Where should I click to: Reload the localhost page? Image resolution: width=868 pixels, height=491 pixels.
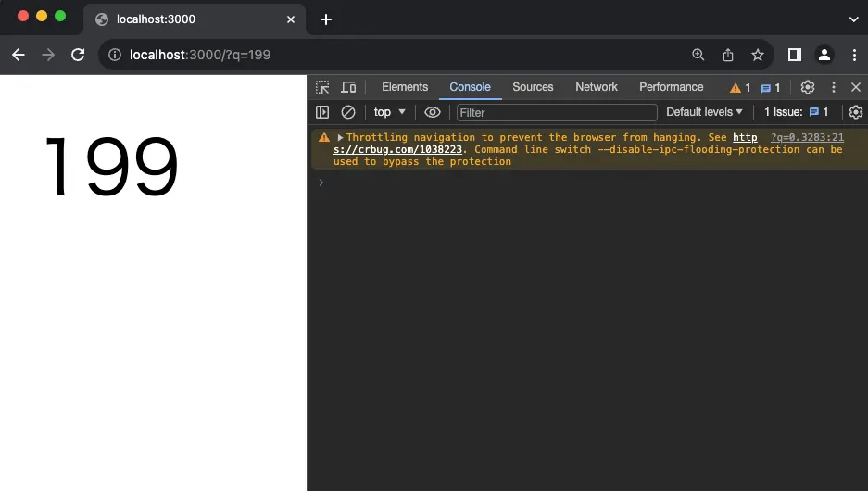point(78,55)
